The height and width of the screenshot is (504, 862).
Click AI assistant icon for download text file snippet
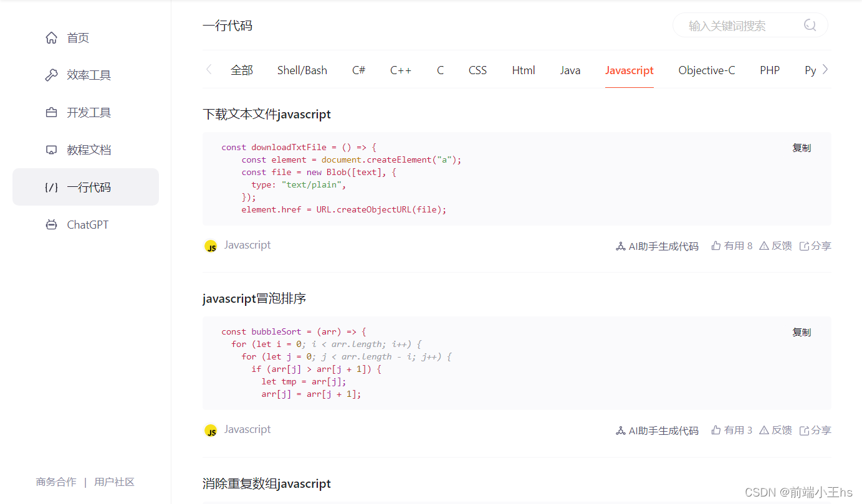click(x=620, y=247)
